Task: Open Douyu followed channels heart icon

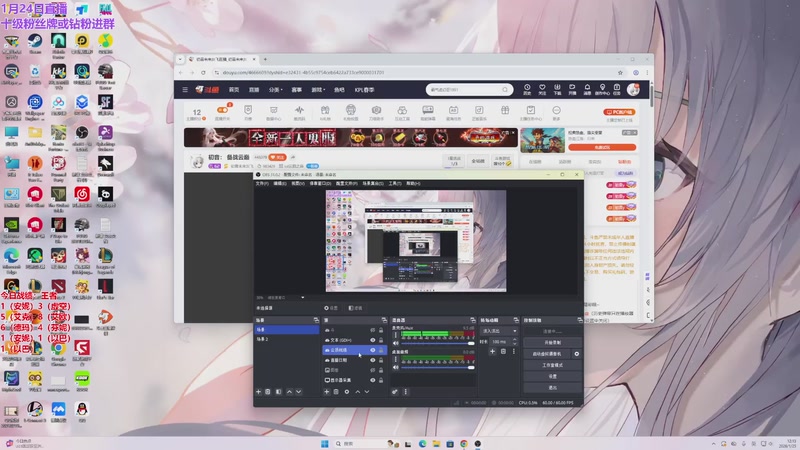Action: pos(542,89)
